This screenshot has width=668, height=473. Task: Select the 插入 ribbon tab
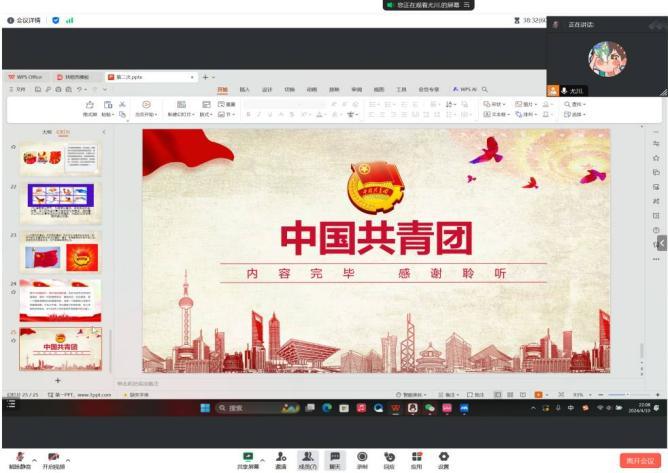245,89
